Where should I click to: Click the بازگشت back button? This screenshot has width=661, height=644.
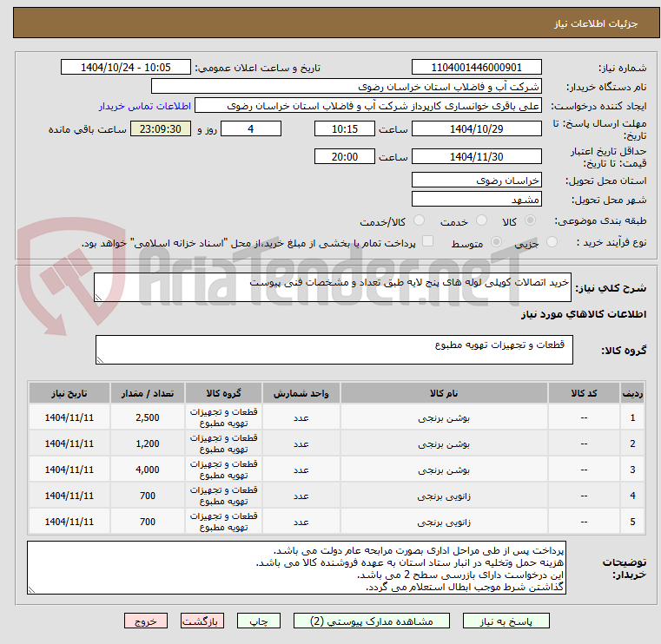(x=202, y=621)
